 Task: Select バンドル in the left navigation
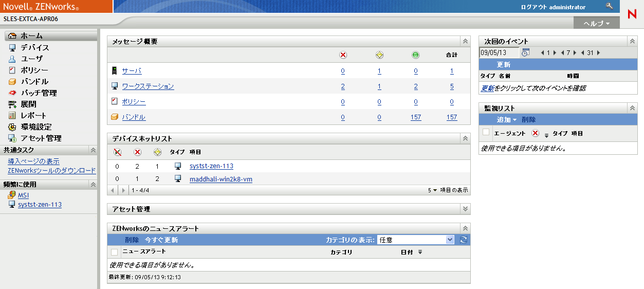(x=35, y=81)
